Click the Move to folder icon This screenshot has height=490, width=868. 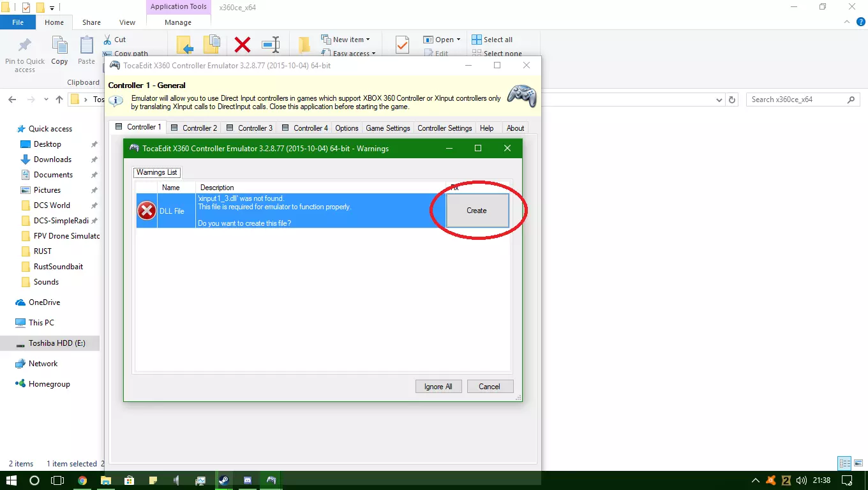tap(185, 45)
